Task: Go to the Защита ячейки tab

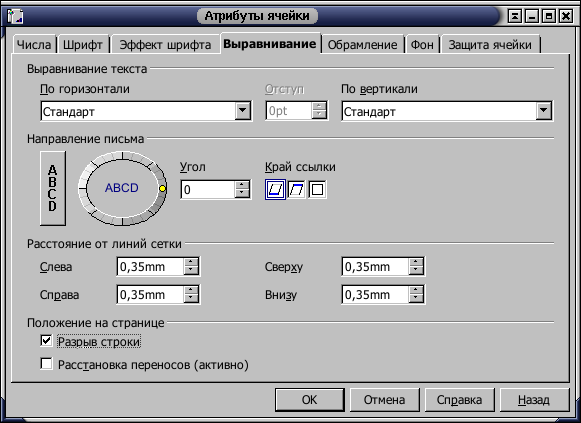Action: pos(490,45)
